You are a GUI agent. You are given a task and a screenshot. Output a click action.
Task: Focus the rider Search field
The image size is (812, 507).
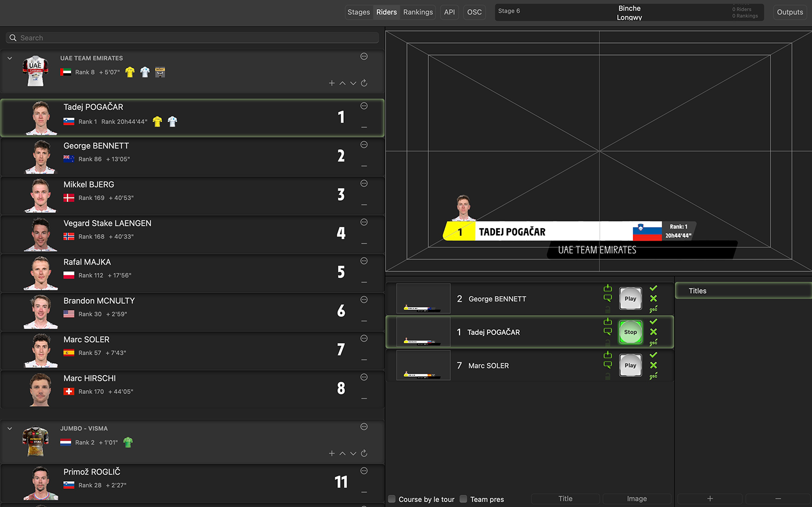pyautogui.click(x=192, y=38)
